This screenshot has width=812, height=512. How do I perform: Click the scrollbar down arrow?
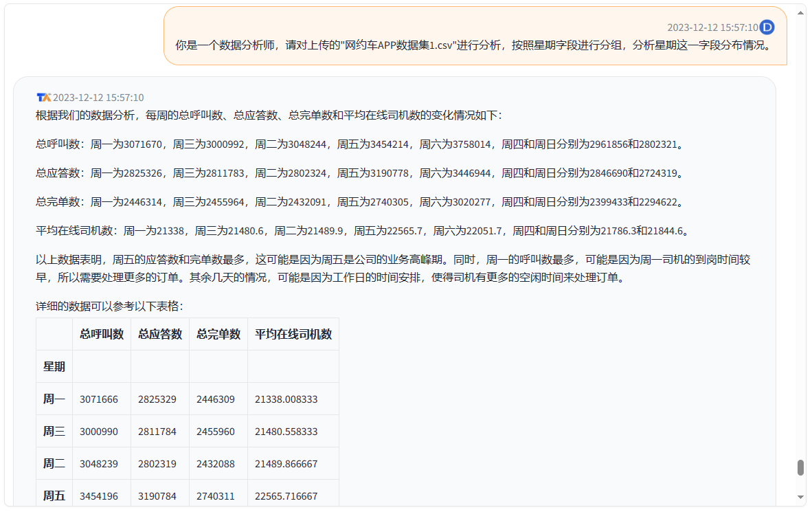point(800,497)
